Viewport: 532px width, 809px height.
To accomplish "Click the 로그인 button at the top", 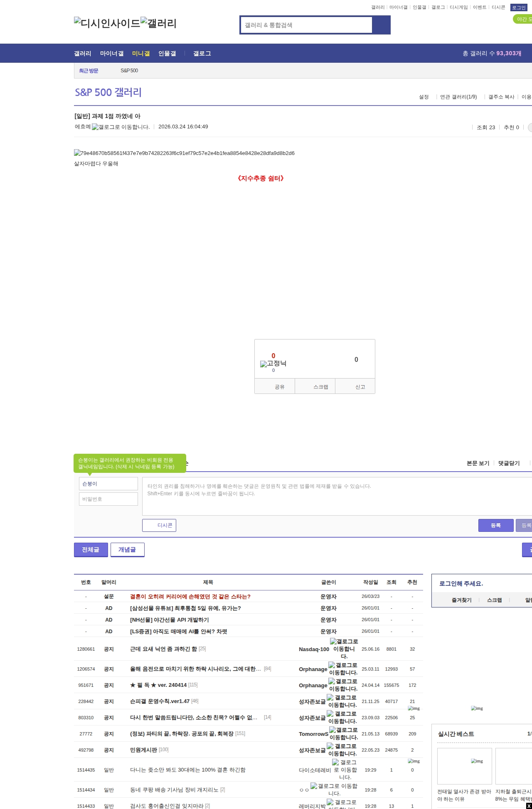I will pos(519,7).
